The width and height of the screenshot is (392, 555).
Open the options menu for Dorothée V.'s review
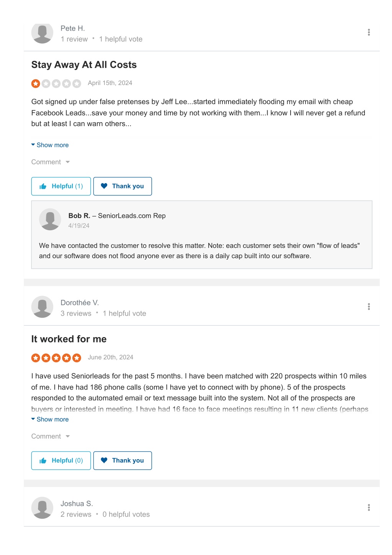point(369,306)
